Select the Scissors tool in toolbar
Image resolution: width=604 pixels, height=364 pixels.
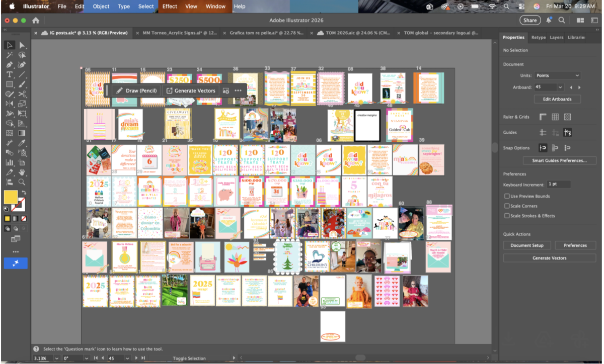(22, 94)
